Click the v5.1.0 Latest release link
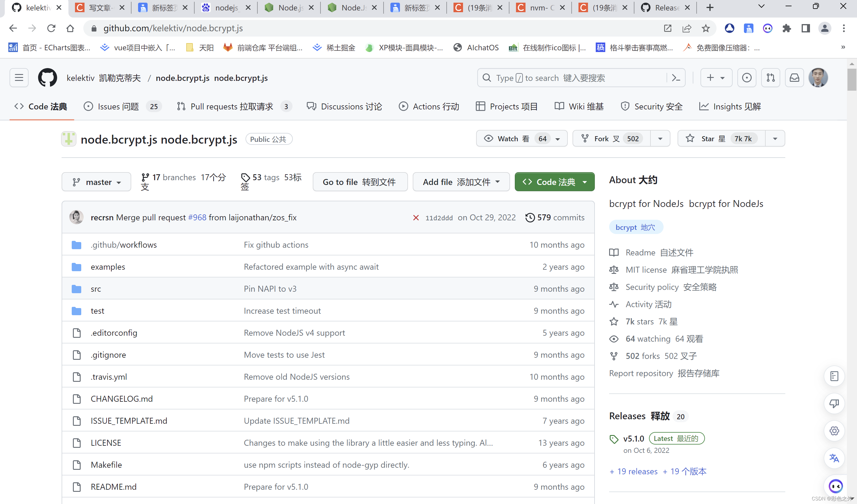 633,438
